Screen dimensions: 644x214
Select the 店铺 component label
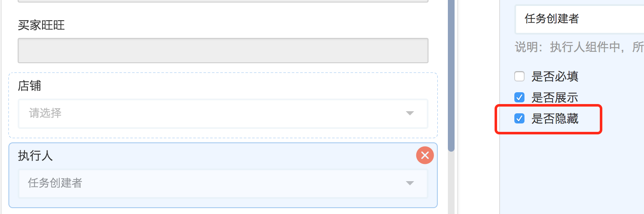point(29,86)
